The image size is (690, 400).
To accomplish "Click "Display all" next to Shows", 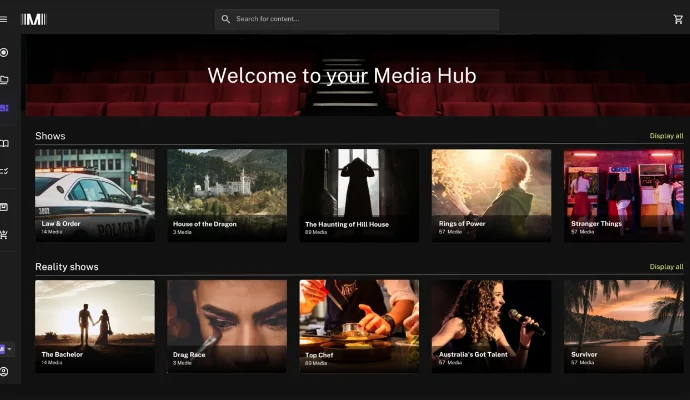I will click(x=666, y=136).
